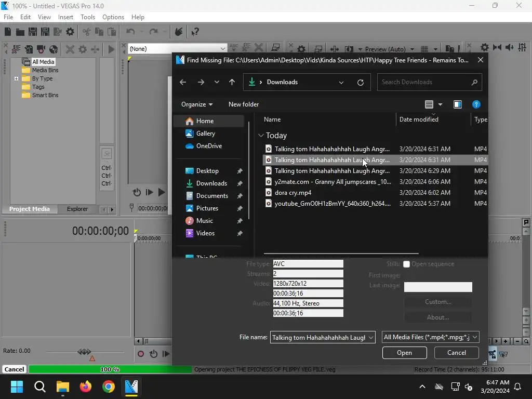Click the green 100% progress bar
This screenshot has width=532, height=399.
(110, 369)
